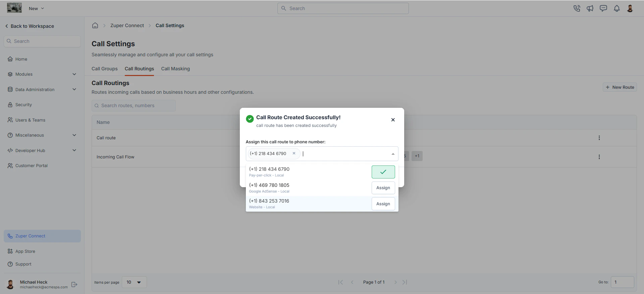Click the Name column header
This screenshot has height=294, width=644.
[x=103, y=122]
